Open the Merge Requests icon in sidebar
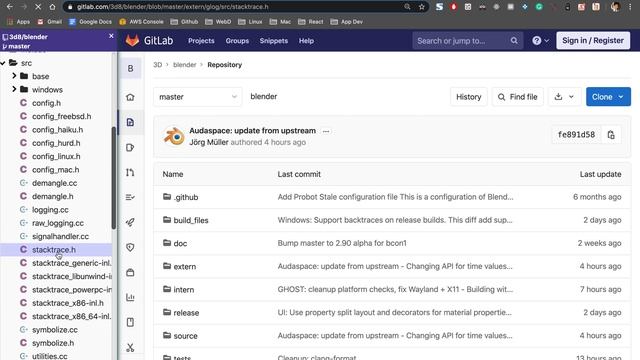The image size is (640, 360). coord(130,172)
